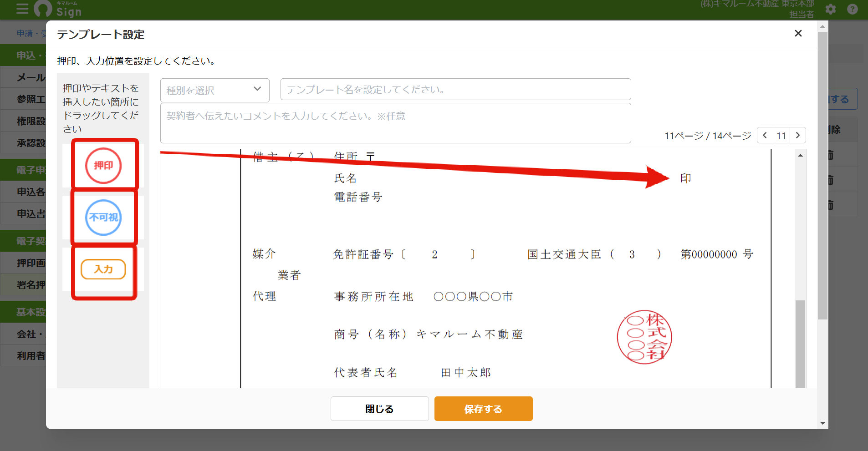Click the キマルーム不動産 name in document

click(x=470, y=334)
